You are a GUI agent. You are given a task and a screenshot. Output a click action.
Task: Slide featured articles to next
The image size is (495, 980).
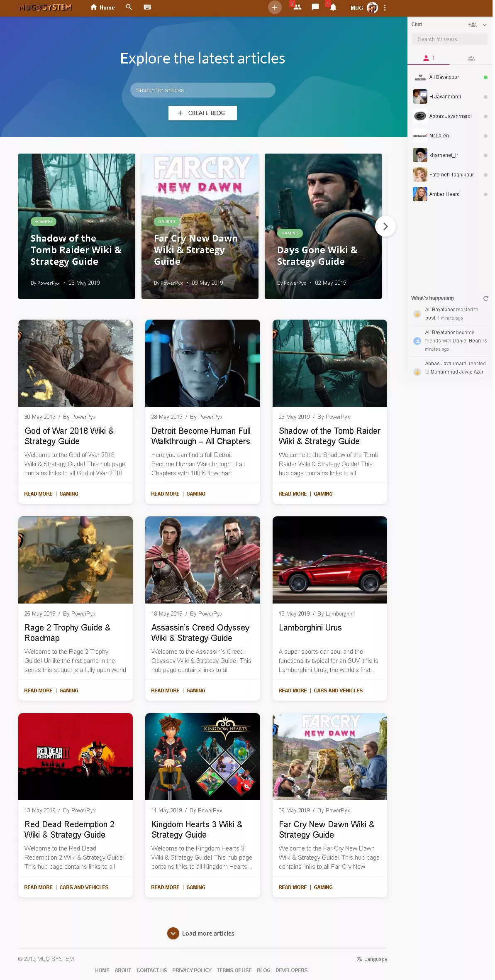coord(385,226)
